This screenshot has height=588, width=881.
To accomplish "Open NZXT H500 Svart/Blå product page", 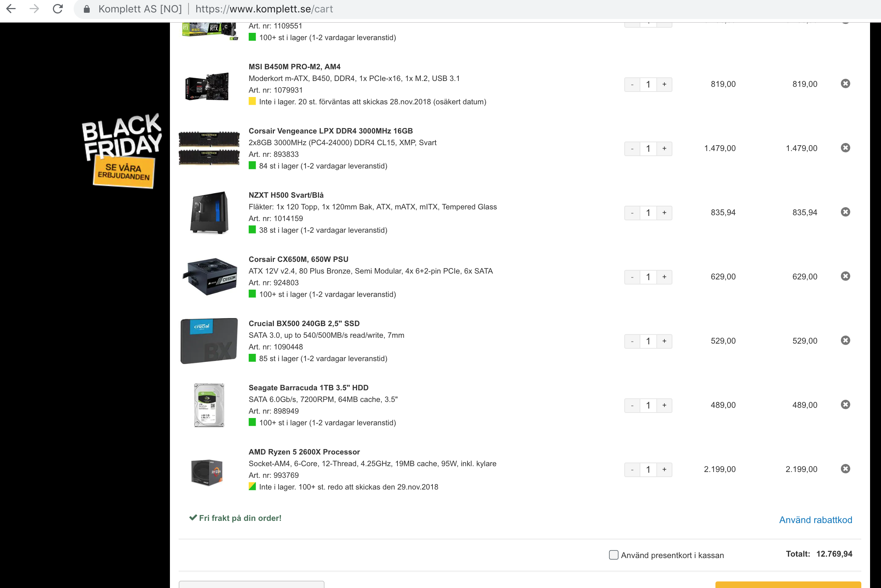I will [x=286, y=195].
